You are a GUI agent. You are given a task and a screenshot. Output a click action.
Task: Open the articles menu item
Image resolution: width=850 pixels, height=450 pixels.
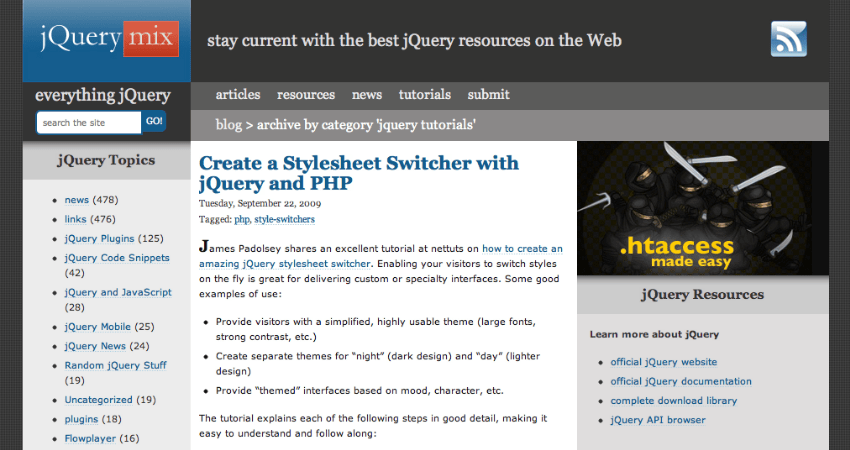[x=238, y=94]
